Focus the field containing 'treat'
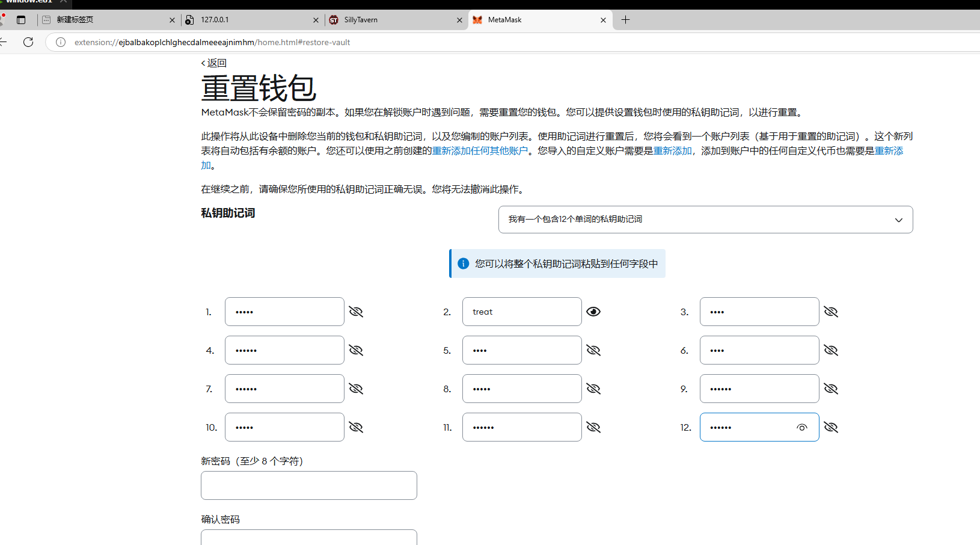This screenshot has height=545, width=980. [x=522, y=312]
